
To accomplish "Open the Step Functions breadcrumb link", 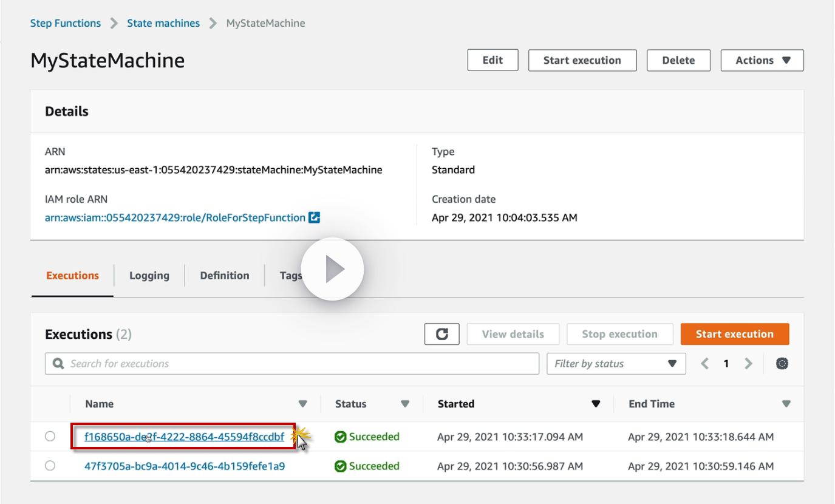I will coord(66,23).
